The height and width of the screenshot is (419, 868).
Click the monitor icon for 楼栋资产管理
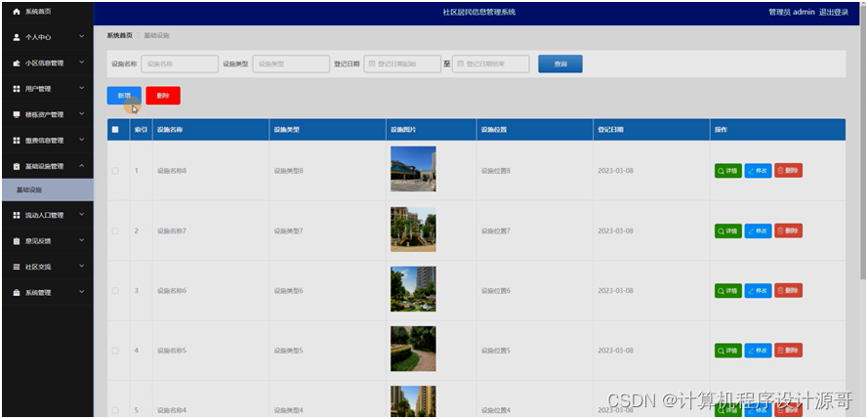point(16,114)
